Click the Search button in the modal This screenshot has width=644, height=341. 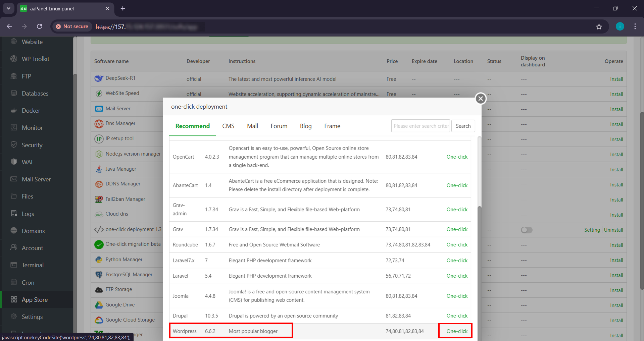[x=463, y=126]
